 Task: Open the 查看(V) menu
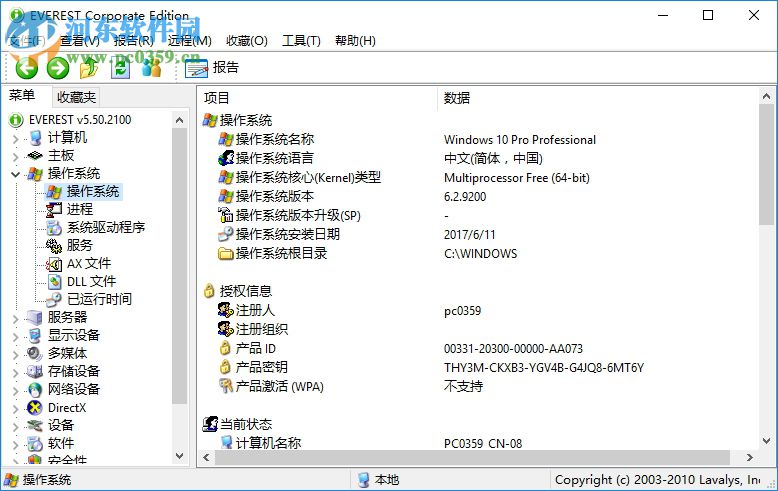point(79,41)
